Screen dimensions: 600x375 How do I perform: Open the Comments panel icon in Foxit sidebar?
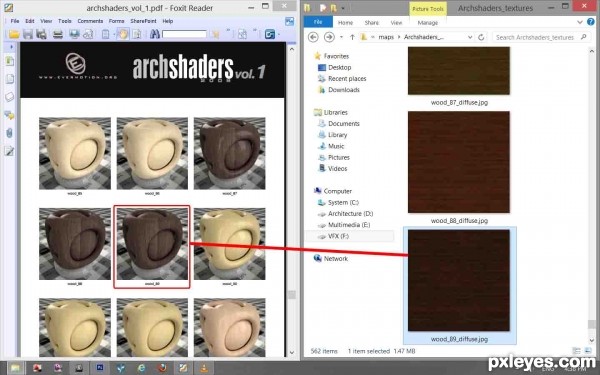pos(10,115)
